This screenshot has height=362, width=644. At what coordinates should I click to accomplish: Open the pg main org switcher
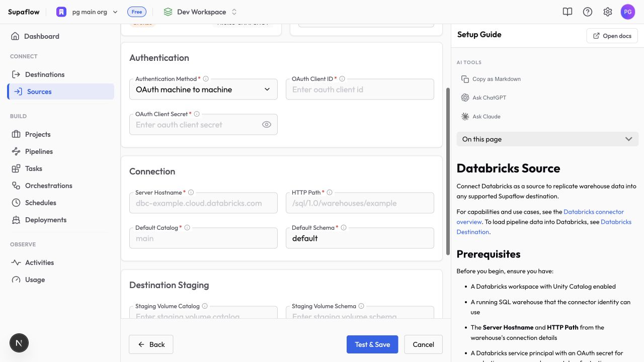pyautogui.click(x=88, y=12)
